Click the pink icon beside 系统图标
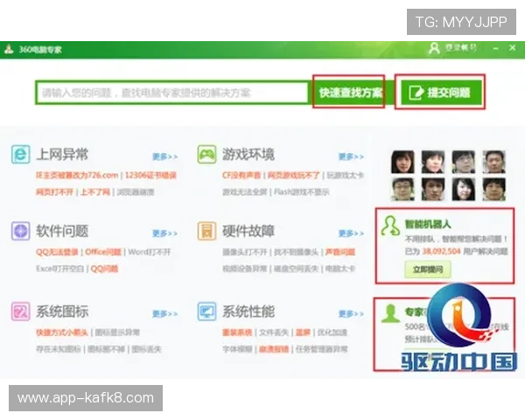The height and width of the screenshot is (420, 525). point(21,311)
